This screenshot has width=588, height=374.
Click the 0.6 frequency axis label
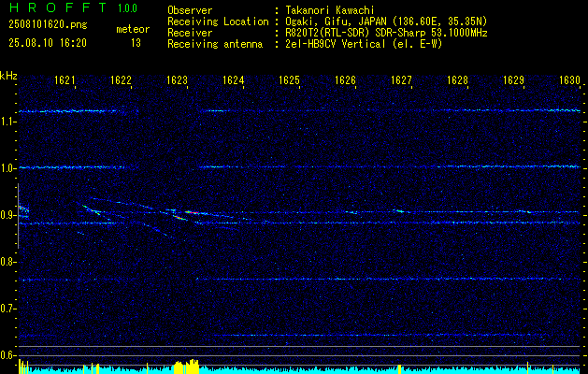tap(7, 355)
